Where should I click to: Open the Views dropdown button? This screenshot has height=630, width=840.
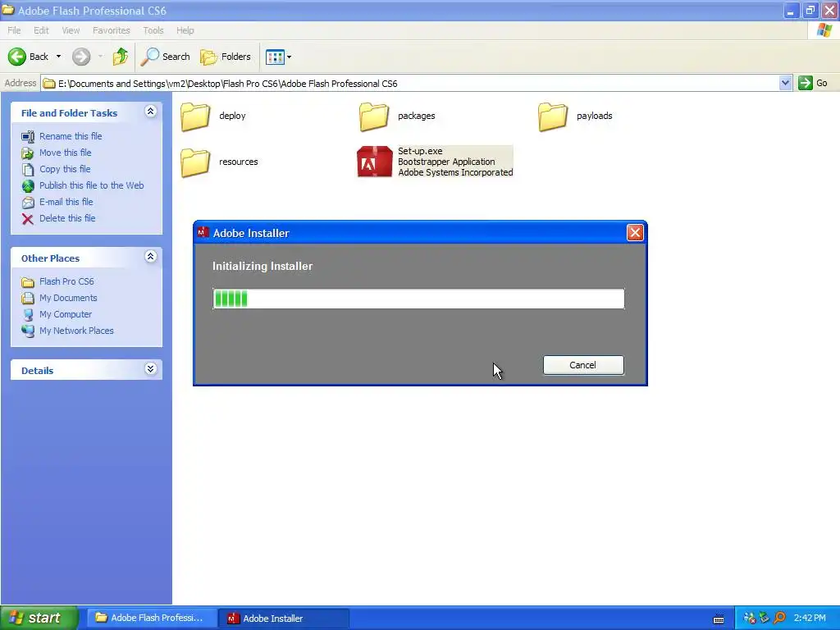pyautogui.click(x=279, y=57)
